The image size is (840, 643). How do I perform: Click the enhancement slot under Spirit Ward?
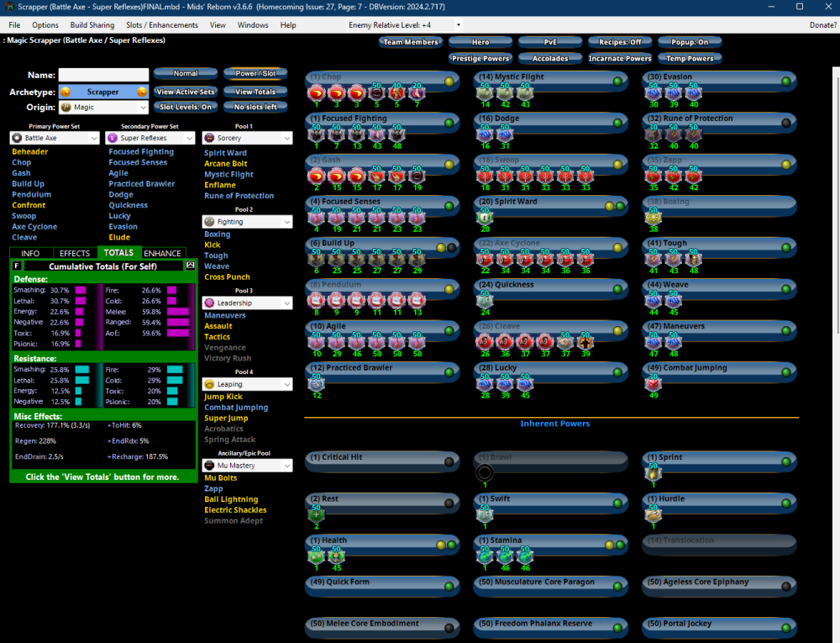485,217
